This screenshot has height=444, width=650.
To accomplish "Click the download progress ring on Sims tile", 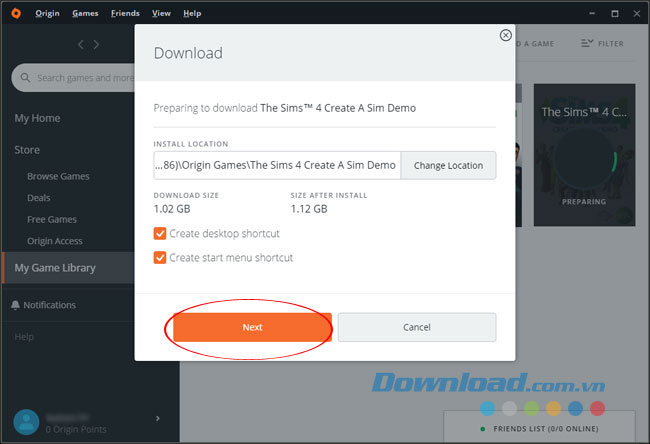I will [x=584, y=161].
